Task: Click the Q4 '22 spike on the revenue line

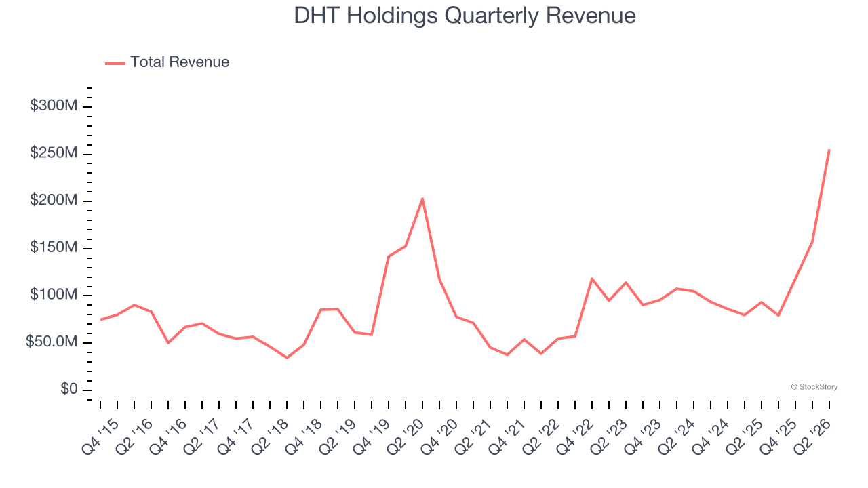Action: 592,279
